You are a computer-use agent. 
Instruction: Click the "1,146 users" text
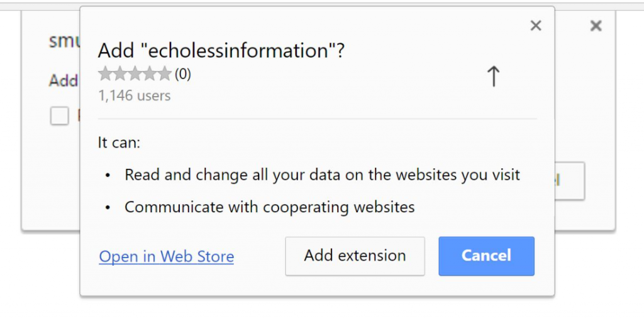pyautogui.click(x=134, y=96)
